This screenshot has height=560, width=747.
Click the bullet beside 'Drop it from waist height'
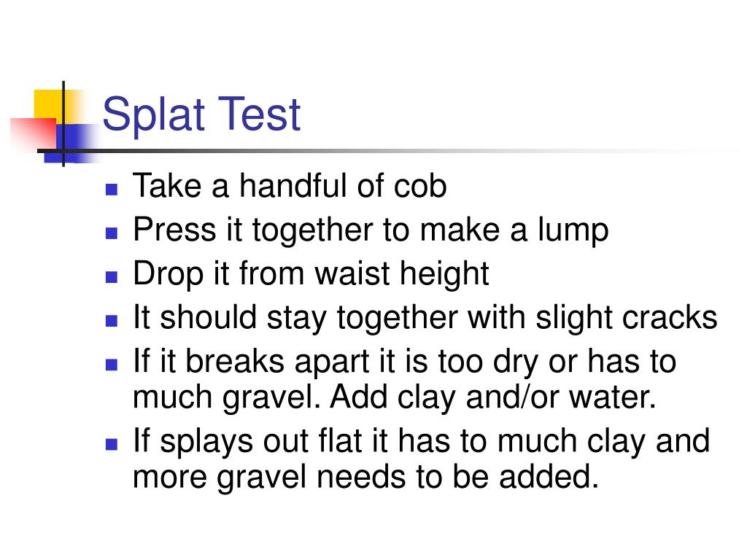[112, 276]
